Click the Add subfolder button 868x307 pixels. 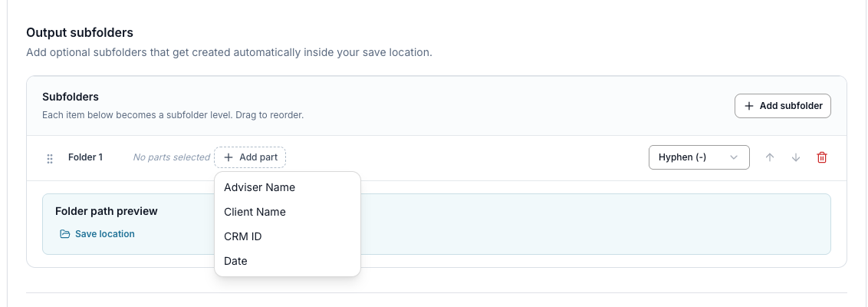click(x=783, y=106)
